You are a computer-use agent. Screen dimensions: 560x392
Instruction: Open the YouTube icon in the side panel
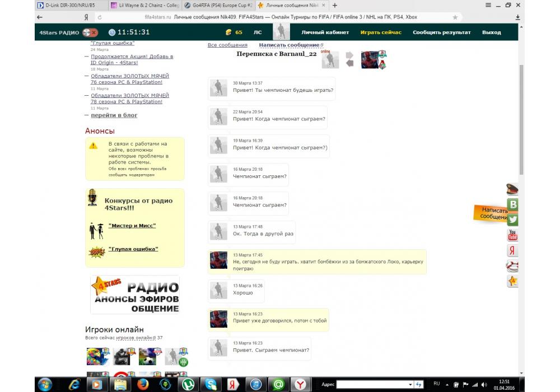[x=512, y=235]
